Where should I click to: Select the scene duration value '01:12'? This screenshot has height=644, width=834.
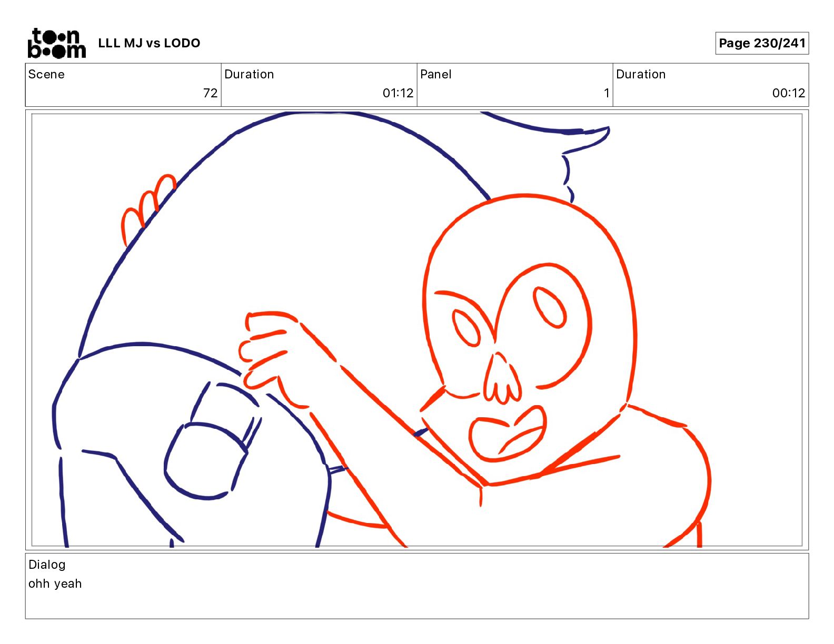(x=398, y=93)
